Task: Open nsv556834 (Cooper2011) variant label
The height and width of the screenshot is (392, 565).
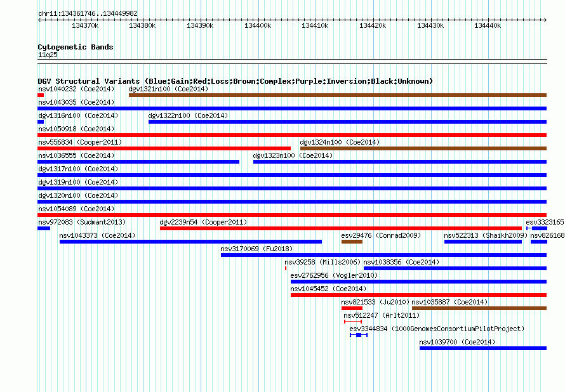Action: (80, 142)
